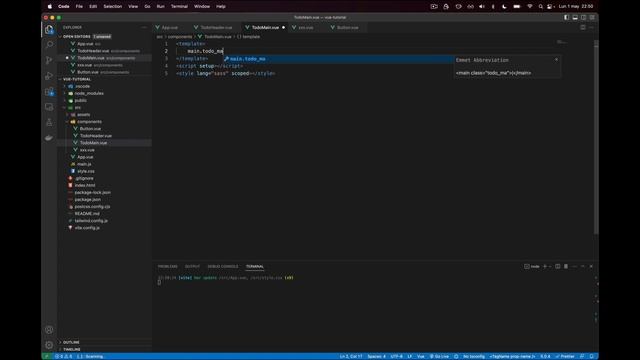
Task: Expand the Outline section
Action: pos(71,342)
